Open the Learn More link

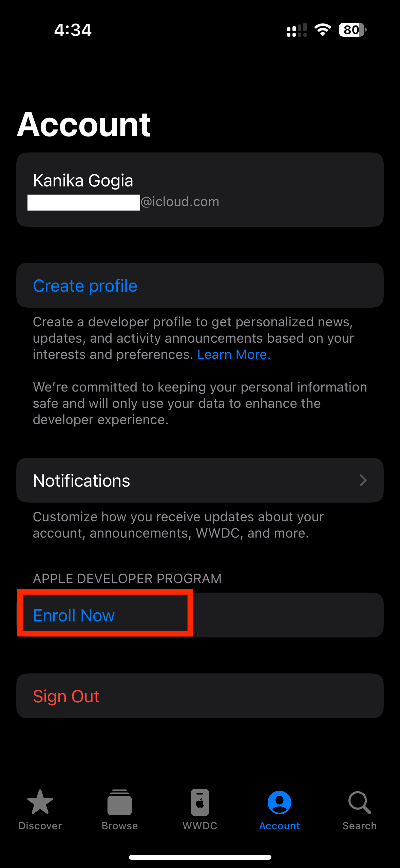pyautogui.click(x=234, y=355)
